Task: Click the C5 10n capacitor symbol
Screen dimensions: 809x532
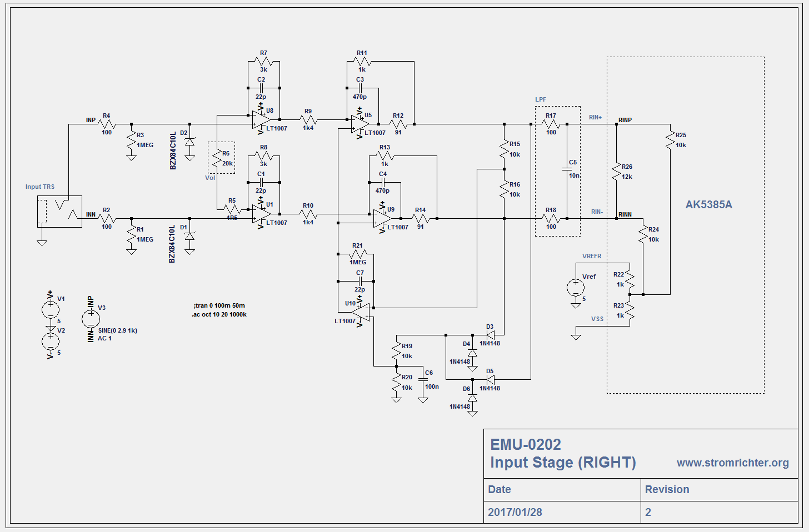Action: (567, 169)
